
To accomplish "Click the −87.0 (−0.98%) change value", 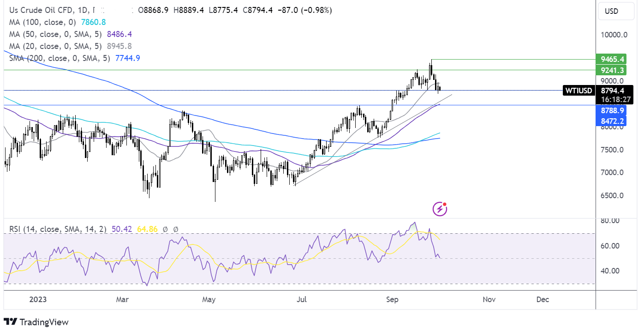I will 304,10.
